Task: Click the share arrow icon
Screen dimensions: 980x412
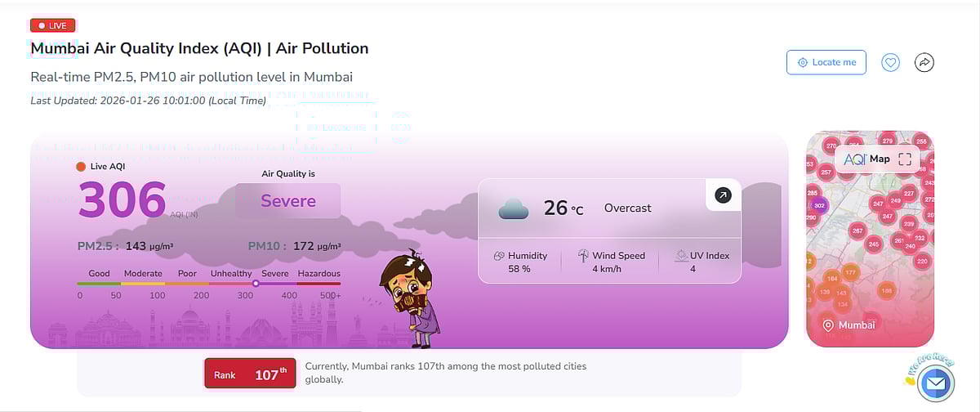Action: tap(924, 62)
